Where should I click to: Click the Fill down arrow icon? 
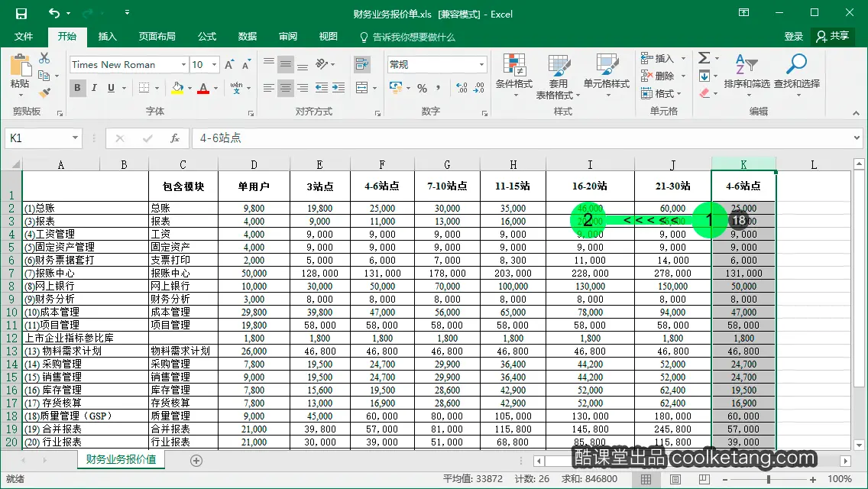(x=704, y=76)
